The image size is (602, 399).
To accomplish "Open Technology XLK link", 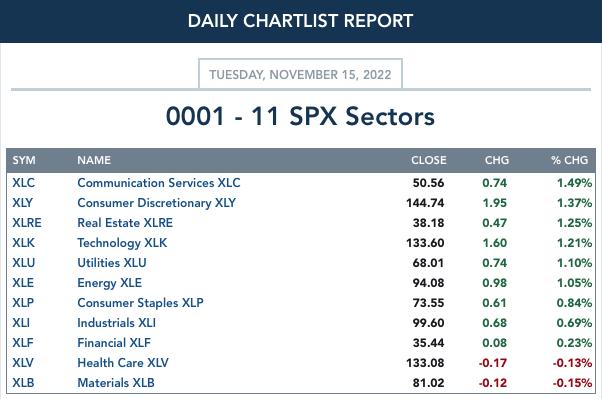I will click(122, 243).
